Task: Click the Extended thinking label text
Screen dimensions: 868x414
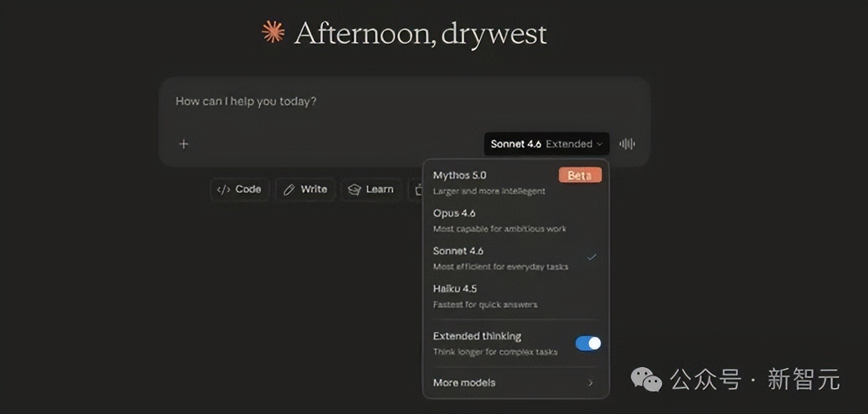Action: (477, 336)
